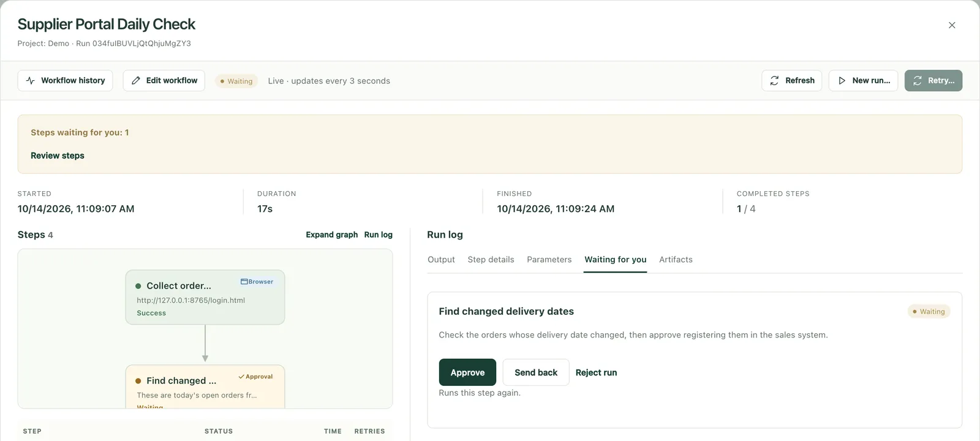Click Reject run

(596, 372)
